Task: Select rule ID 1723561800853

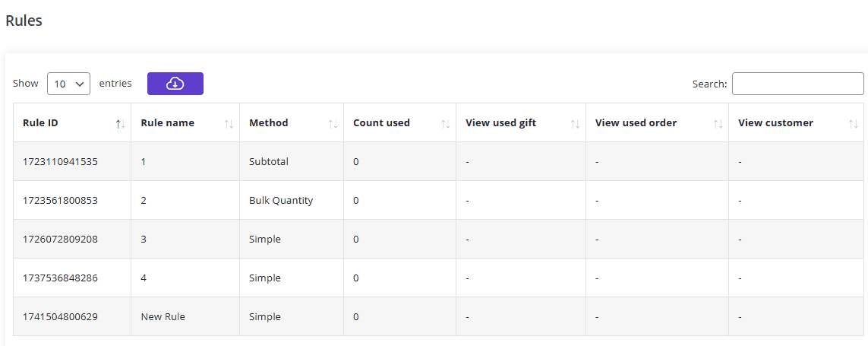Action: (x=60, y=201)
